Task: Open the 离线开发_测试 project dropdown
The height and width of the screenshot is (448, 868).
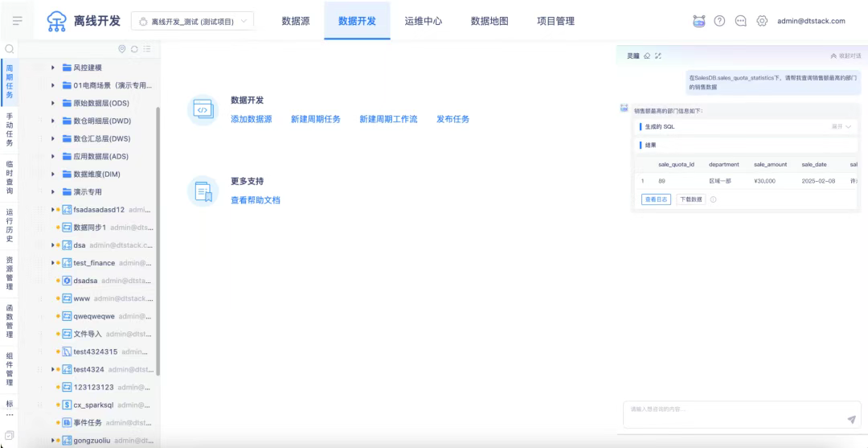Action: point(191,21)
